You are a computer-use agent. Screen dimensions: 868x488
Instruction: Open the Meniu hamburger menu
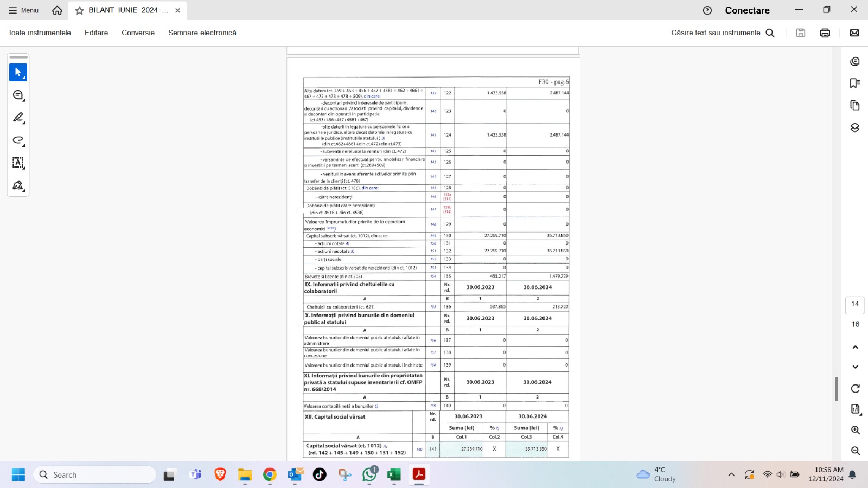pos(23,10)
